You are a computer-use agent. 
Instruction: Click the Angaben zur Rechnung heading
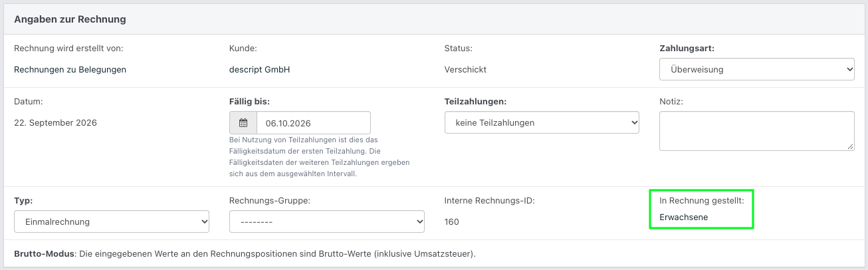[x=70, y=19]
